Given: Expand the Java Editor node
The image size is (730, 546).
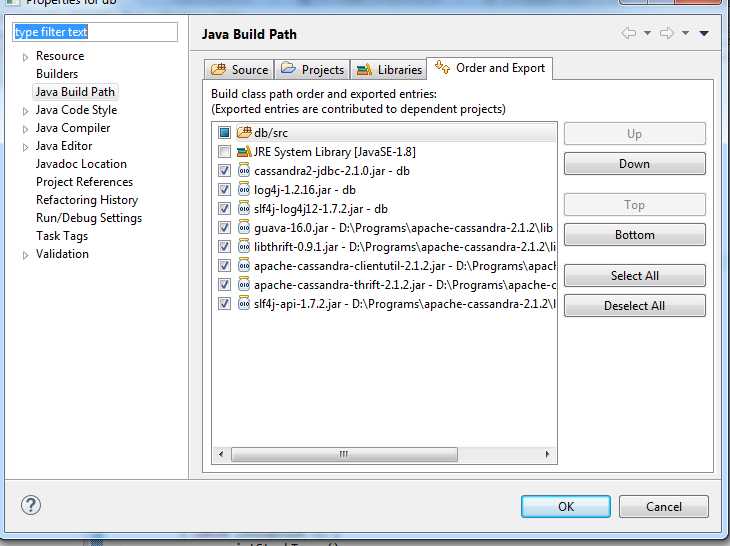Looking at the screenshot, I should 26,148.
